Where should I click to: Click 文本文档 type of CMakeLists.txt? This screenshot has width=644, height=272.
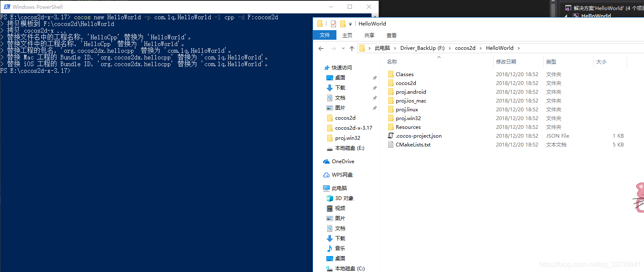556,144
